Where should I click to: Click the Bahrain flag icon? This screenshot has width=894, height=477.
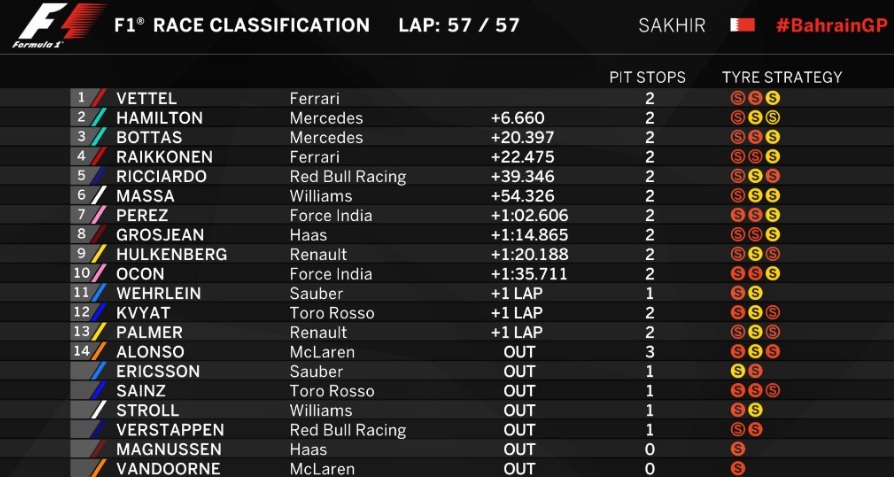click(x=742, y=25)
